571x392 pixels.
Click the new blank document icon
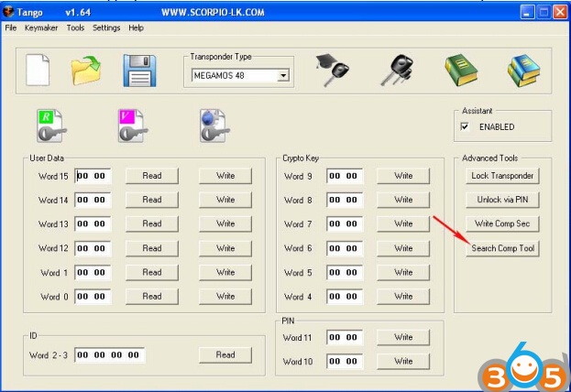(37, 71)
